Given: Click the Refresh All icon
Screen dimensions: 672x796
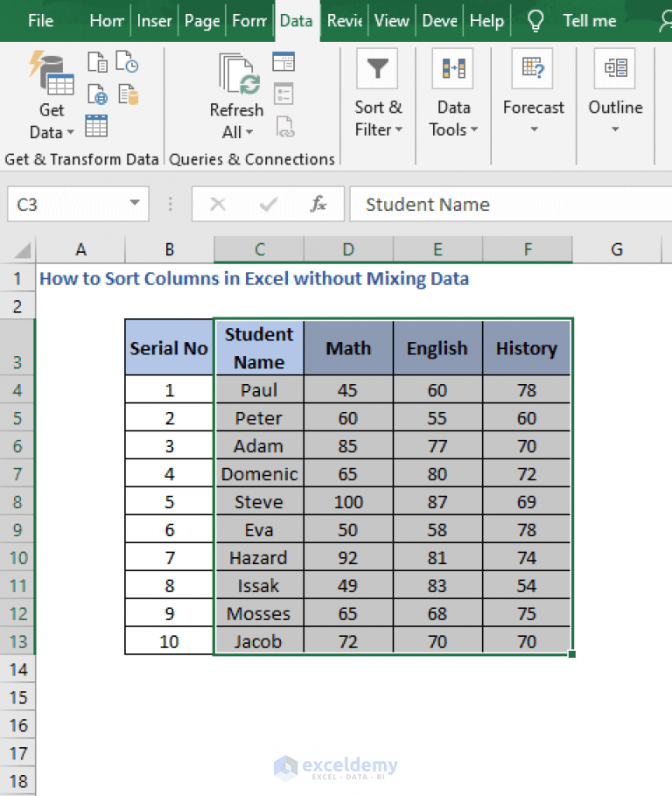Looking at the screenshot, I should [x=239, y=74].
